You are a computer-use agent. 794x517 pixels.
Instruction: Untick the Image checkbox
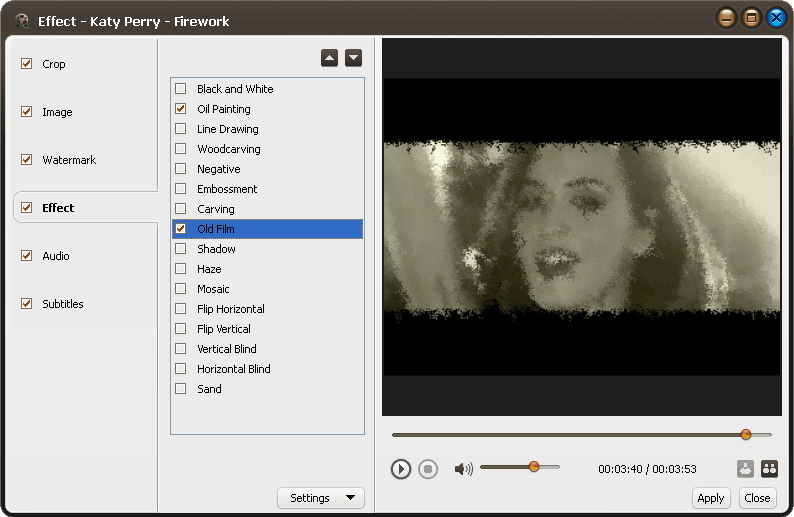click(26, 112)
